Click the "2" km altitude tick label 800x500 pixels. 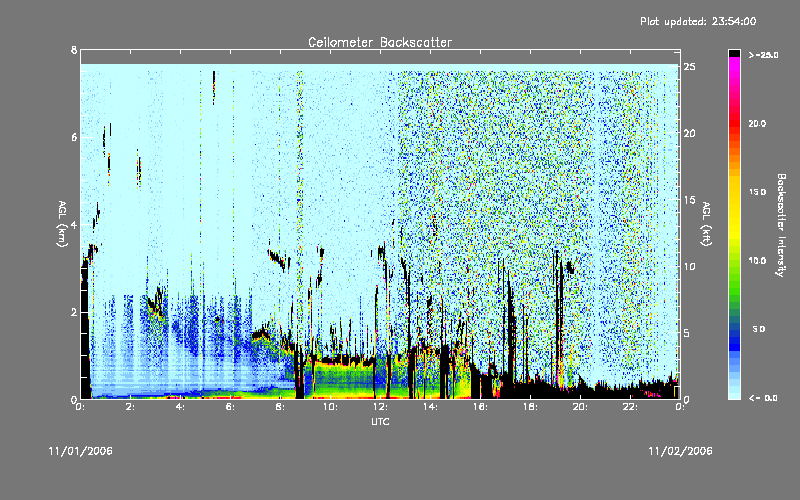[x=74, y=312]
